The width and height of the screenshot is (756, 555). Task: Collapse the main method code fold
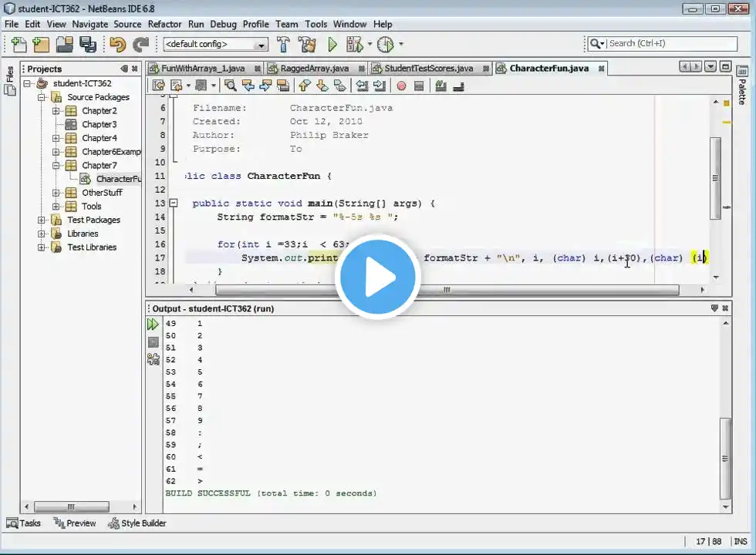point(174,203)
